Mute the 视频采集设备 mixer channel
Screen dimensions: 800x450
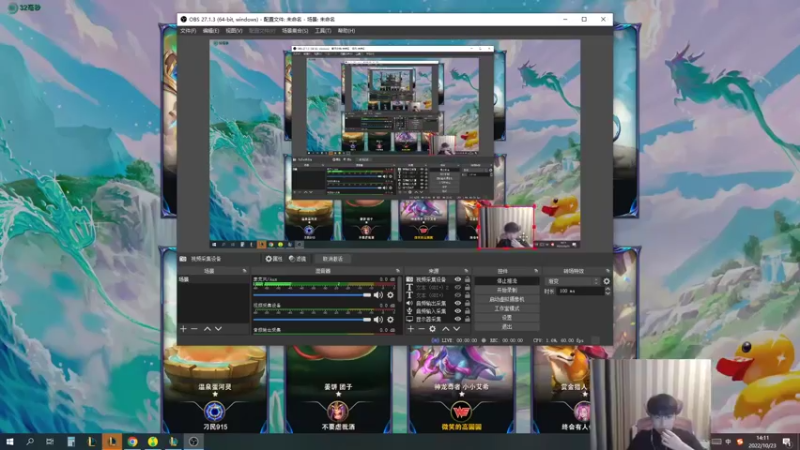coord(378,319)
